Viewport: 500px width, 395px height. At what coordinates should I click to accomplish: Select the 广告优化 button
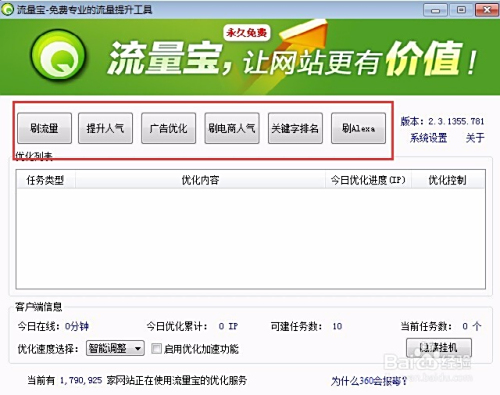(168, 128)
